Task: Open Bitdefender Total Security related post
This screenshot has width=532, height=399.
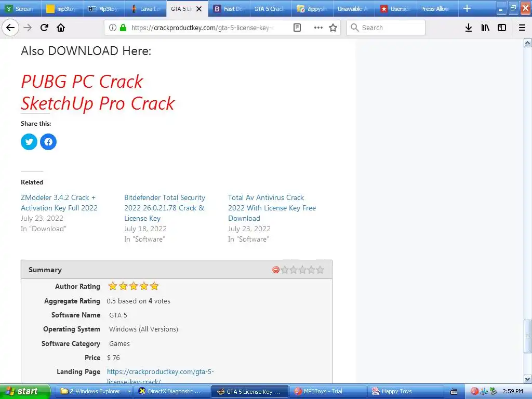Action: click(x=165, y=208)
